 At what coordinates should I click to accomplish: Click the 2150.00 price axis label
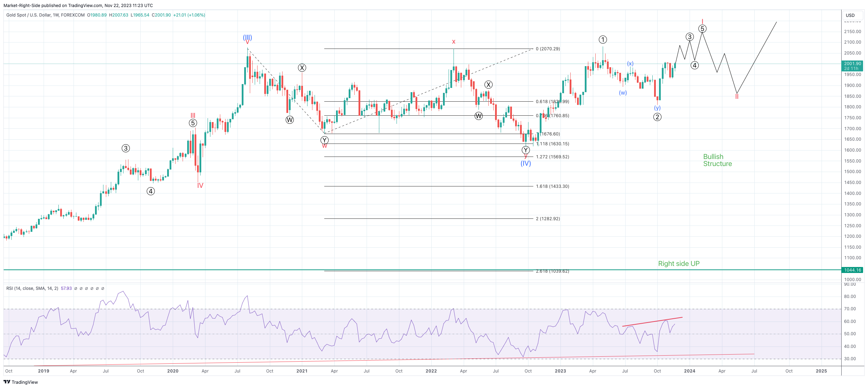click(853, 32)
